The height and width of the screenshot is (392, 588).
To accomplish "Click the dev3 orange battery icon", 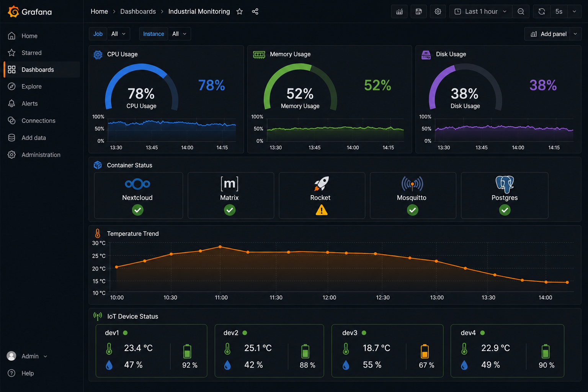I will (425, 351).
